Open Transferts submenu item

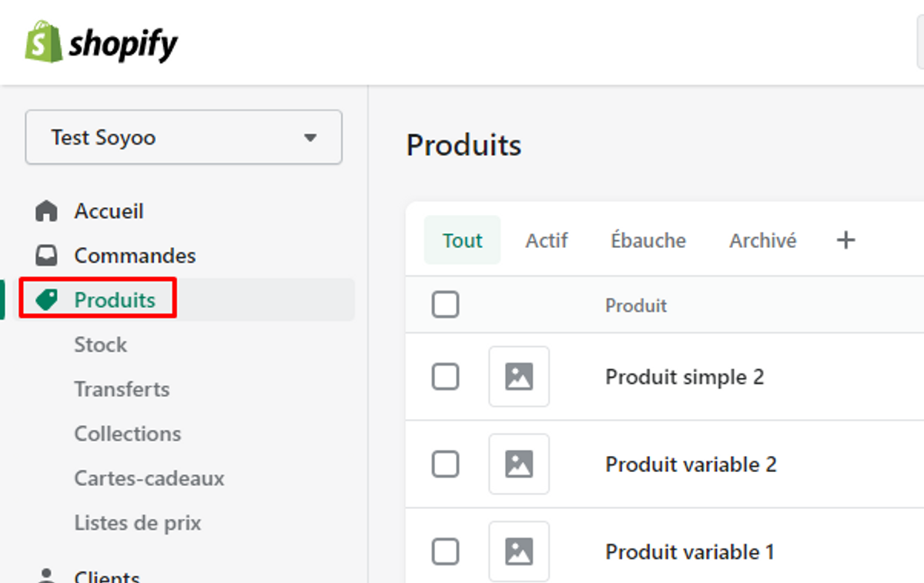122,389
